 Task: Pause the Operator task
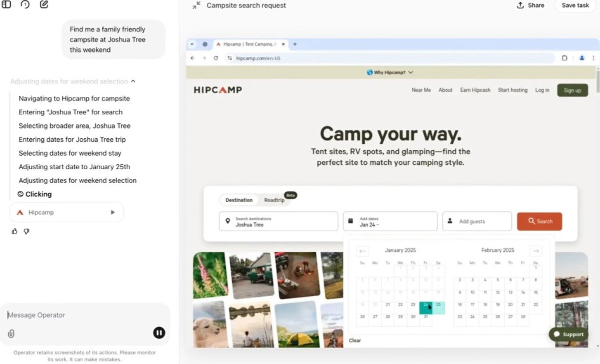point(159,333)
